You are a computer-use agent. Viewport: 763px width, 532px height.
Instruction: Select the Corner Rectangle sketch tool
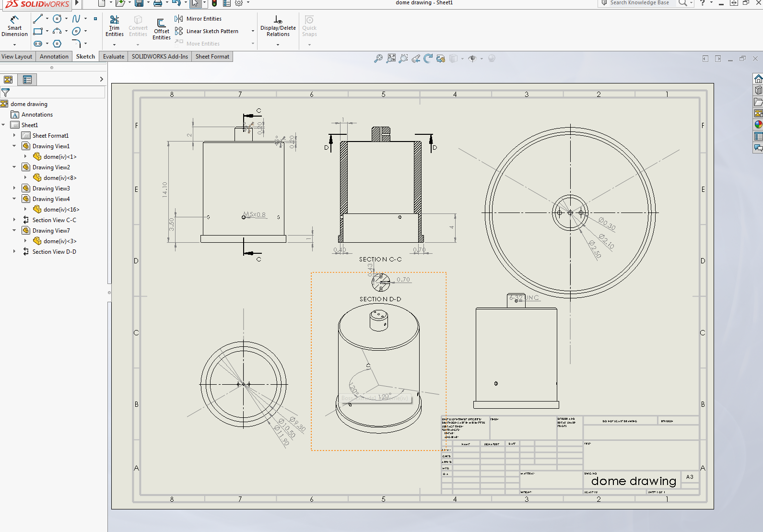pos(38,31)
